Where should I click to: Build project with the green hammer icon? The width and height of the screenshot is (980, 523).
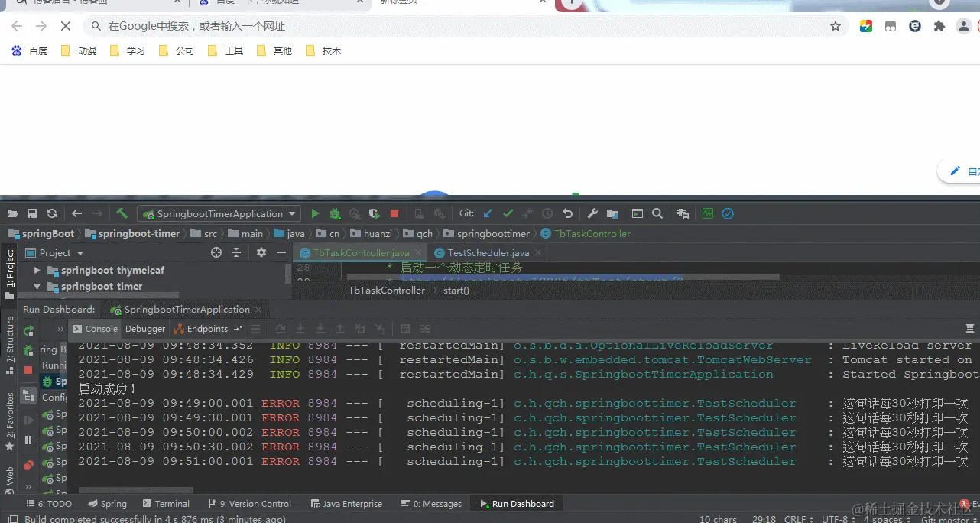(122, 214)
